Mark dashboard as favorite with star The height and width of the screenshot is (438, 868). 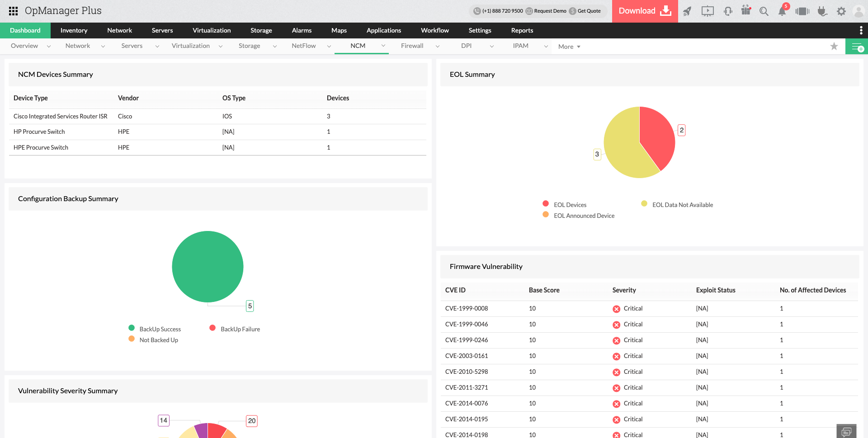coord(834,46)
